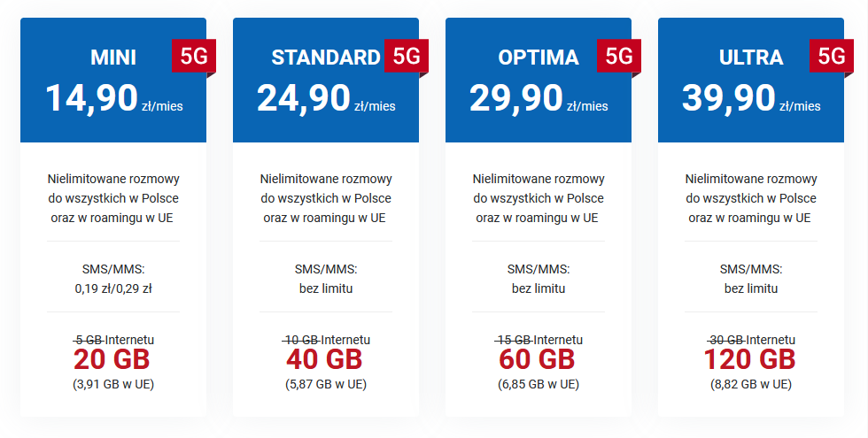Viewport: 868px width, 438px height.
Task: Select the MINI plan title
Action: point(113,58)
